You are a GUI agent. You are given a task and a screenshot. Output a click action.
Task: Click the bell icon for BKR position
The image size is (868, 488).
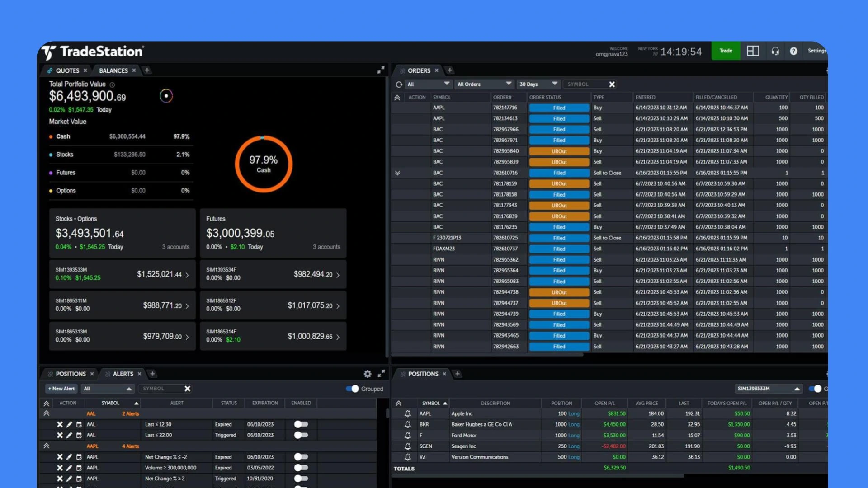pyautogui.click(x=407, y=425)
